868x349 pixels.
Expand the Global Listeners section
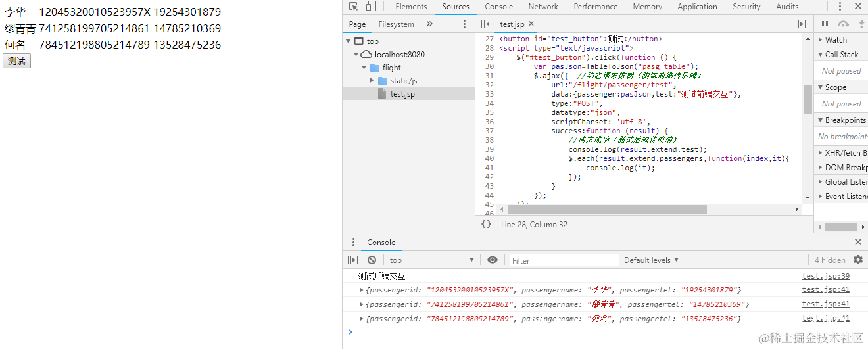click(x=841, y=182)
